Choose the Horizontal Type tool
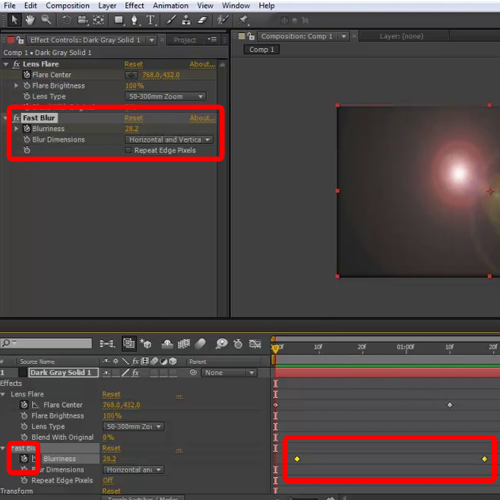 coord(151,20)
